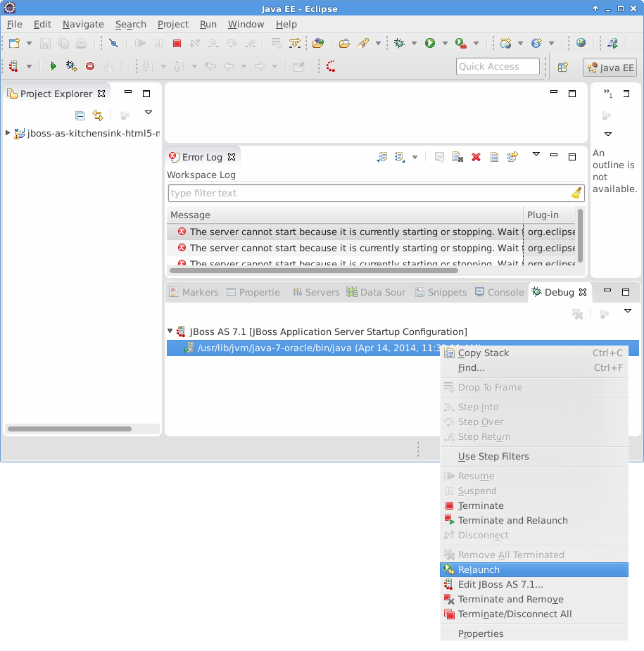
Task: Choose Edit JBoss AS 7.1... entry
Action: [534, 585]
